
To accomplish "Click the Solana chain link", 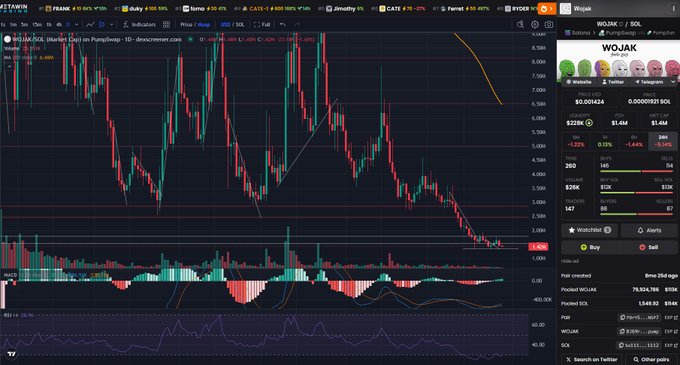I will tap(577, 33).
